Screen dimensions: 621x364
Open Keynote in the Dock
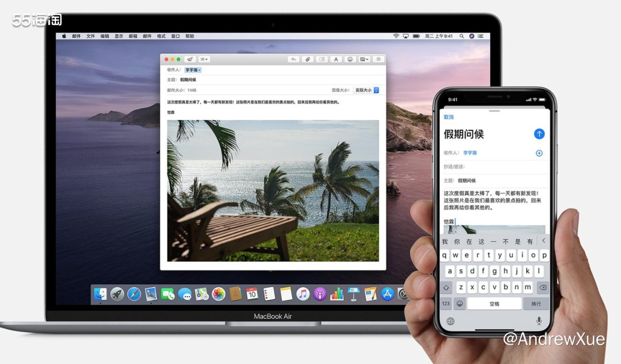click(x=353, y=294)
